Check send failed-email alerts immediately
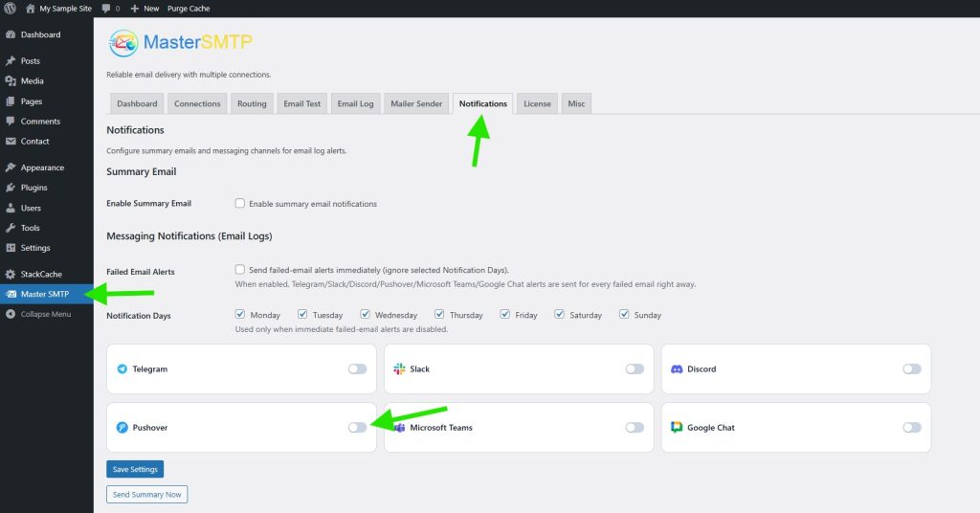 pyautogui.click(x=240, y=269)
